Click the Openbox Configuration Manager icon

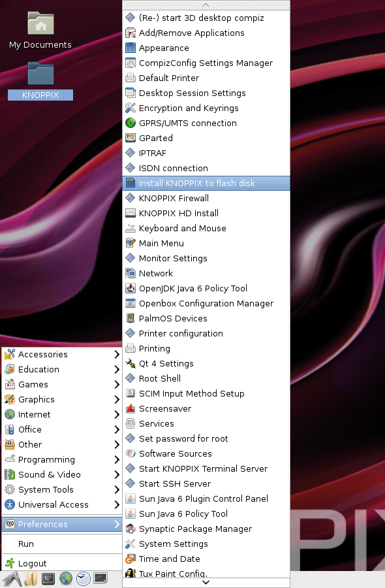tap(131, 303)
